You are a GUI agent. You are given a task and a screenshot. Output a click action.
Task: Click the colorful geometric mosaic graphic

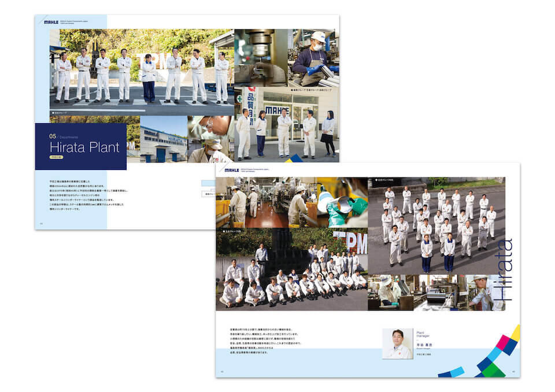tap(491, 356)
